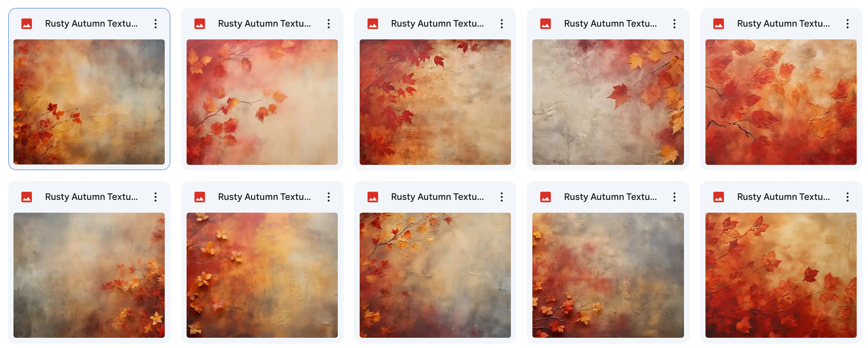Click image file icon on top row's last card

pyautogui.click(x=718, y=24)
